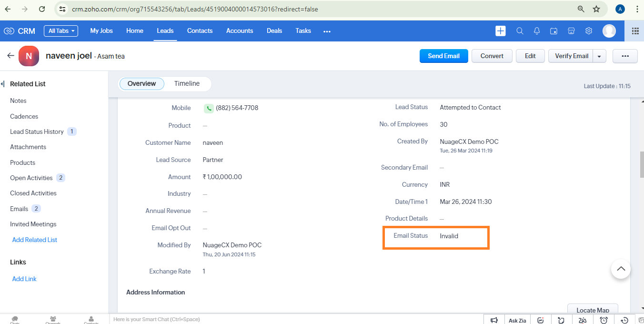This screenshot has height=324, width=644.
Task: Open Channels in the bottom bar
Action: click(53, 320)
